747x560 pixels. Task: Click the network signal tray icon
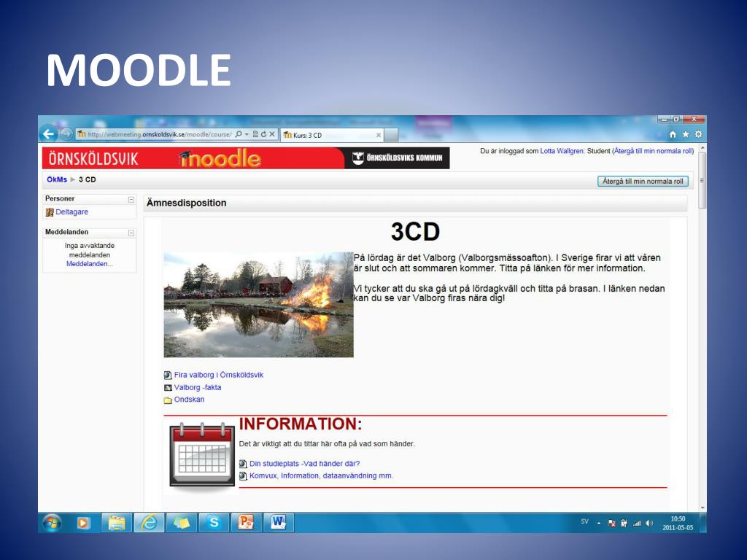636,524
